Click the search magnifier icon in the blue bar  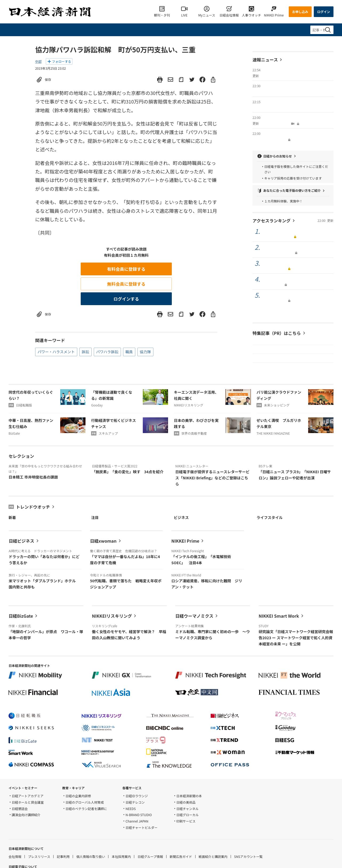click(x=328, y=30)
